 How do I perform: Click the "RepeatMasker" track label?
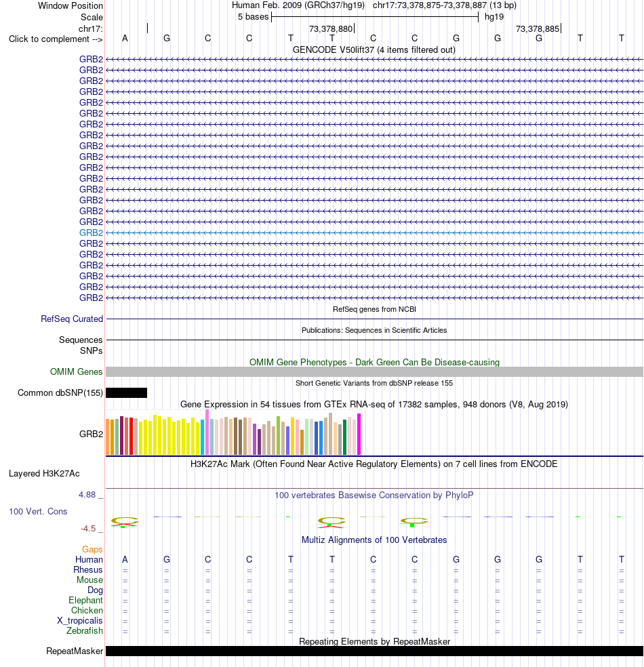pyautogui.click(x=75, y=651)
